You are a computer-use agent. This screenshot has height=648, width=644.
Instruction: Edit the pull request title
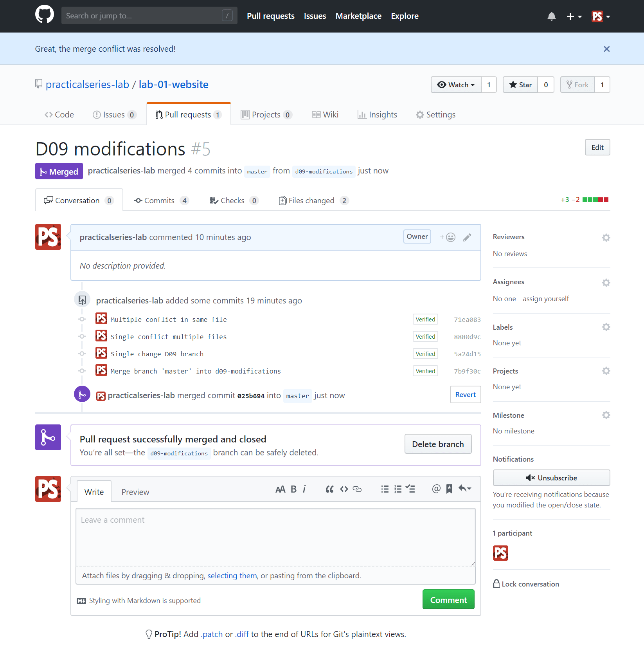[x=597, y=148]
